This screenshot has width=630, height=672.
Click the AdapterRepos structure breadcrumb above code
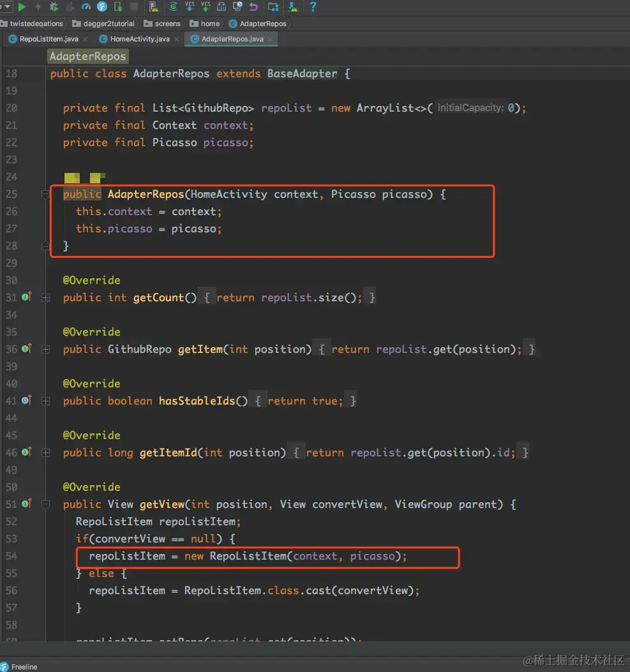pyautogui.click(x=88, y=56)
